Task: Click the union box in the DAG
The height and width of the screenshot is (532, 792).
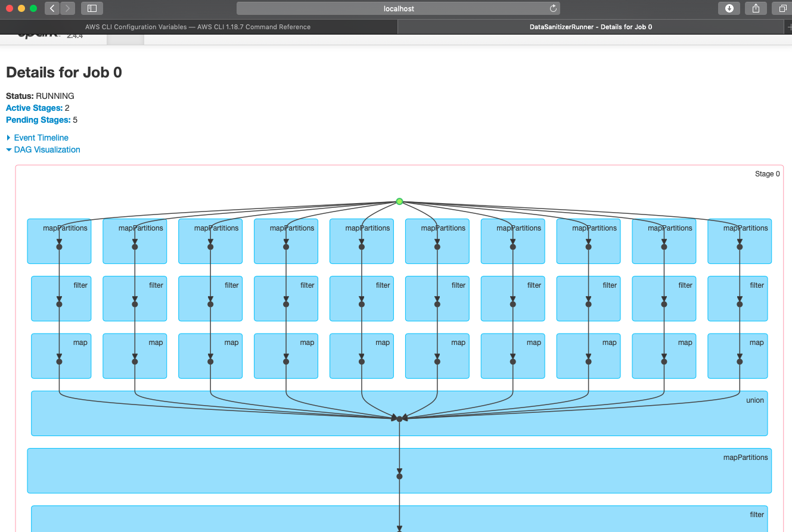Action: (x=399, y=413)
